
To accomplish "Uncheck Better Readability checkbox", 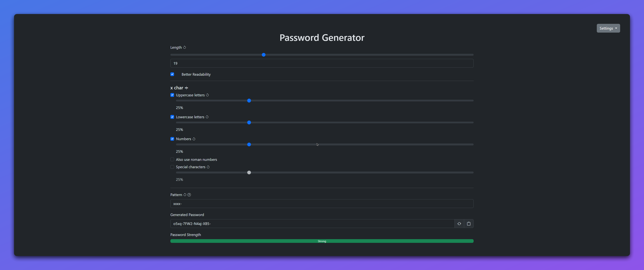I will pyautogui.click(x=172, y=74).
